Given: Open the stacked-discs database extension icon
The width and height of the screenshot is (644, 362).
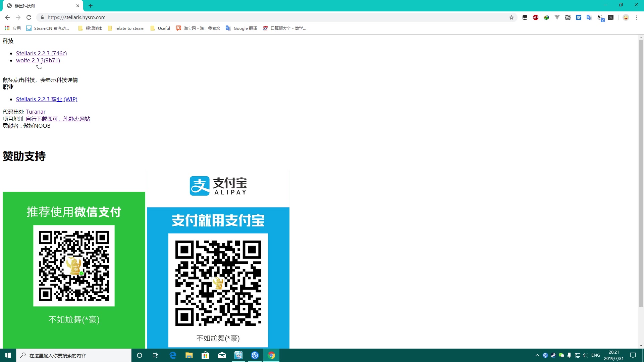Looking at the screenshot, I should 568,17.
